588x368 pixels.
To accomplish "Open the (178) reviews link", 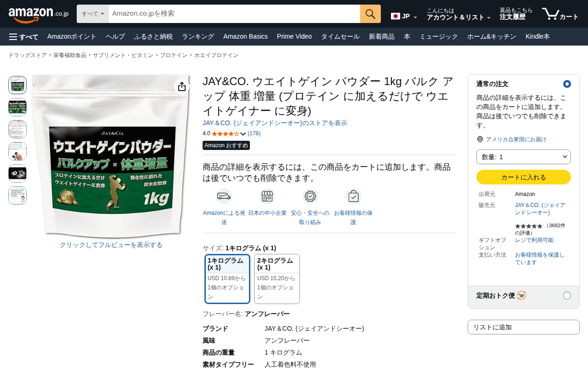I will [254, 134].
